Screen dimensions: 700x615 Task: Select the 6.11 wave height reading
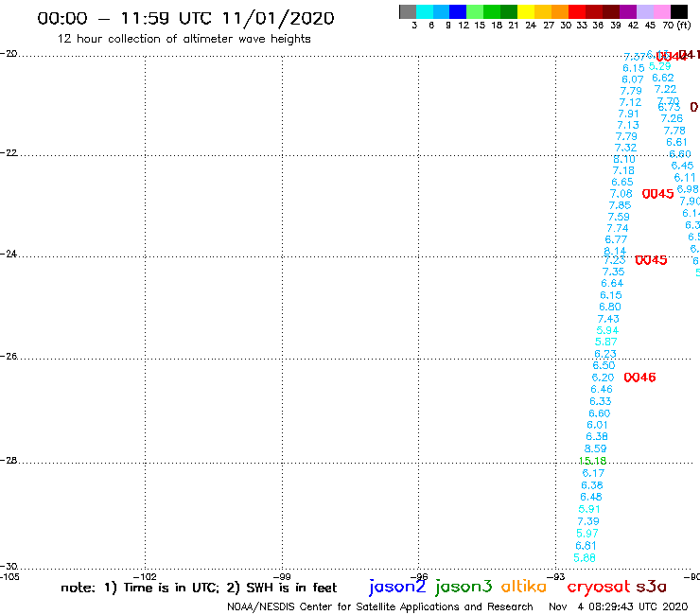tap(685, 177)
